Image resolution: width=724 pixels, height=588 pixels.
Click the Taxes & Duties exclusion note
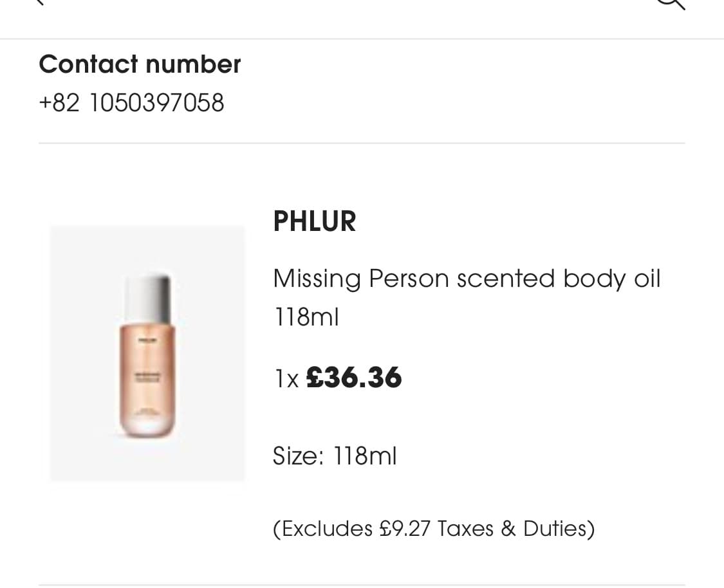tap(433, 528)
